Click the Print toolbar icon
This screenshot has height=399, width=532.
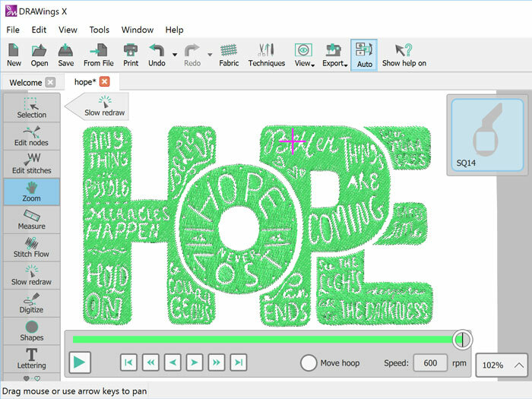pos(131,55)
